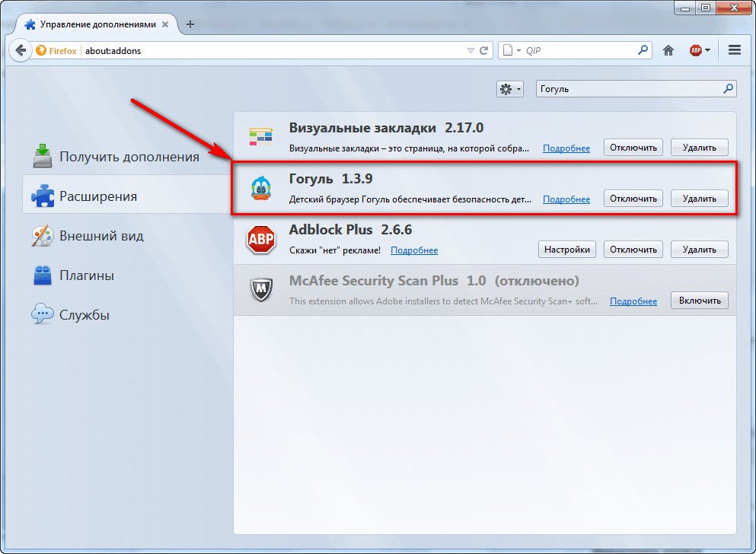
Task: Open the search engine selector dropdown
Action: tap(511, 50)
